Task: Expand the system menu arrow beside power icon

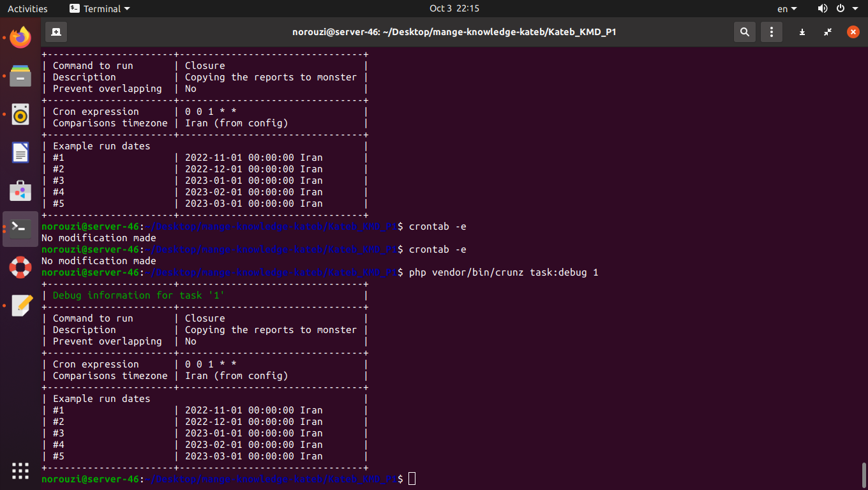Action: tap(854, 9)
